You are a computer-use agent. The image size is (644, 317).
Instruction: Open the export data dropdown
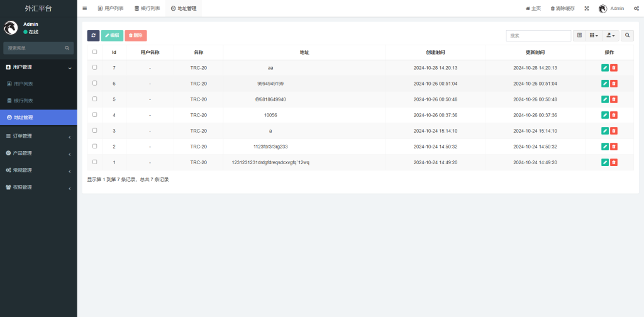(x=610, y=36)
